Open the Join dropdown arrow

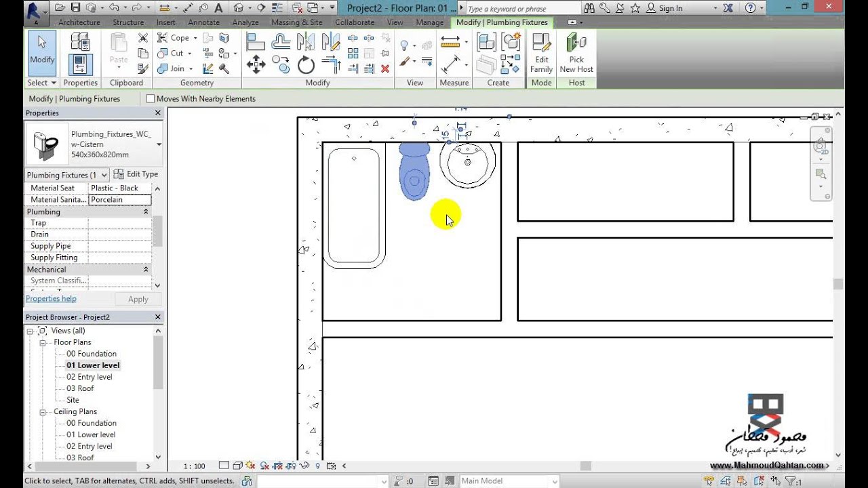[191, 68]
